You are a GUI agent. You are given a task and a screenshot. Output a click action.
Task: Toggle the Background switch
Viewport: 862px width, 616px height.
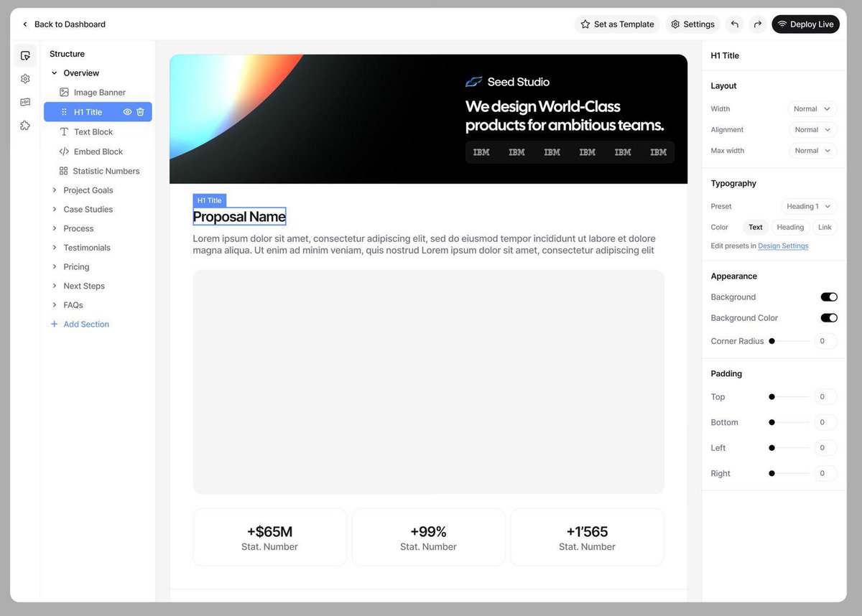pos(829,297)
